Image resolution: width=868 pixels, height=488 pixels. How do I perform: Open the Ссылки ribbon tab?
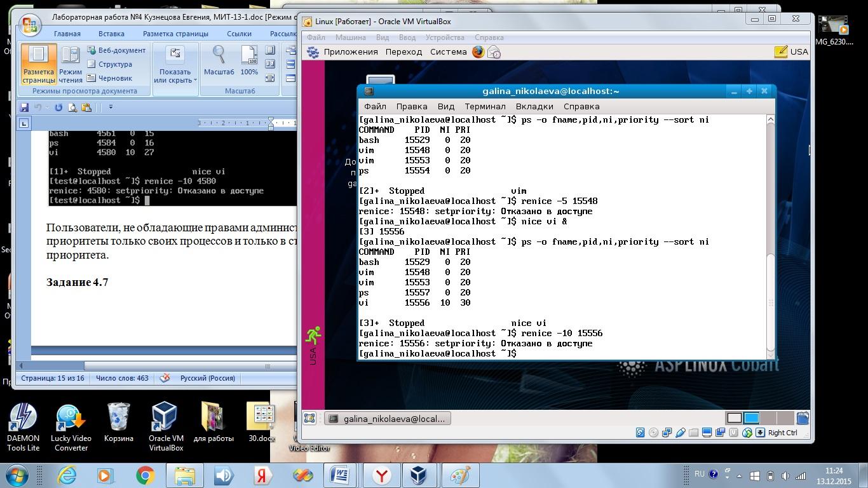240,34
